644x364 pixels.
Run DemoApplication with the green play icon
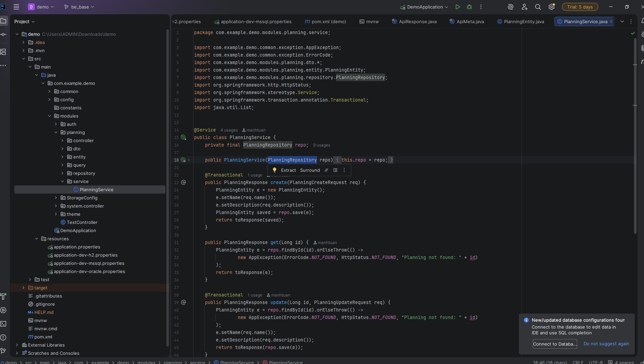click(x=458, y=7)
